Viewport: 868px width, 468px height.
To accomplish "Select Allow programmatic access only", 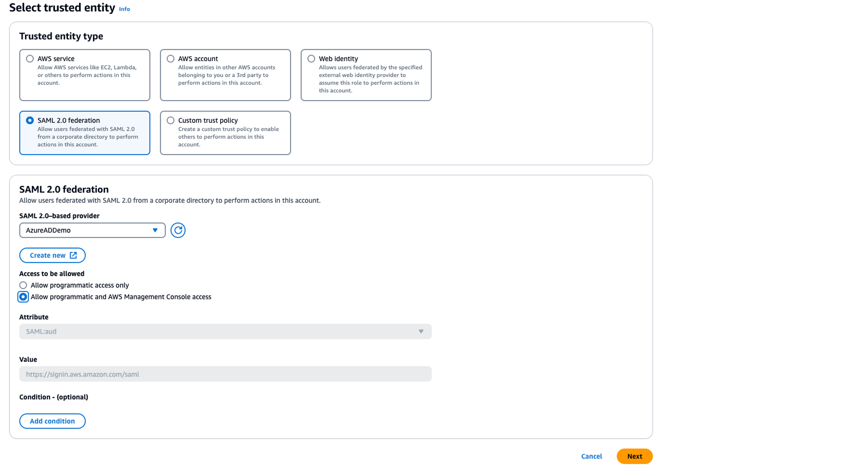I will [x=23, y=285].
